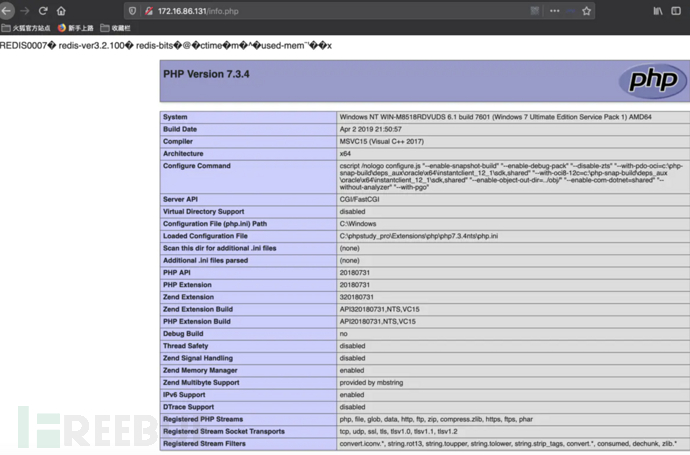Go back to the previous page
This screenshot has height=455, width=690.
[7, 10]
